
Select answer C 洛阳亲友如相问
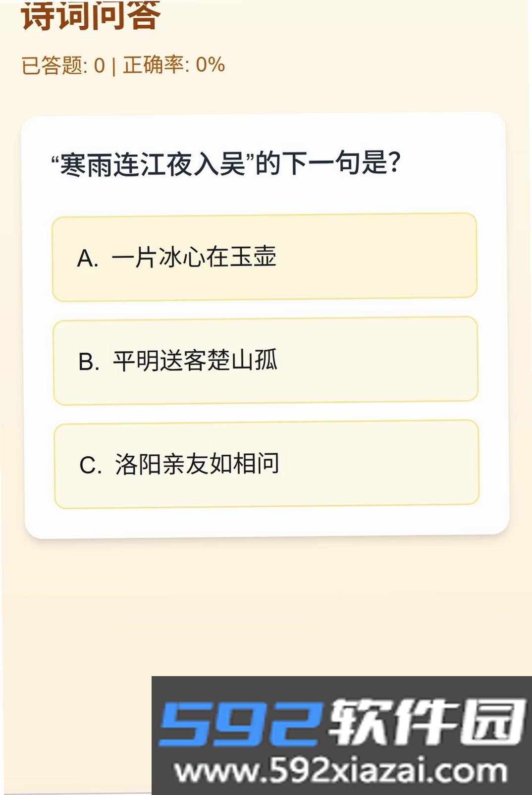click(x=266, y=464)
